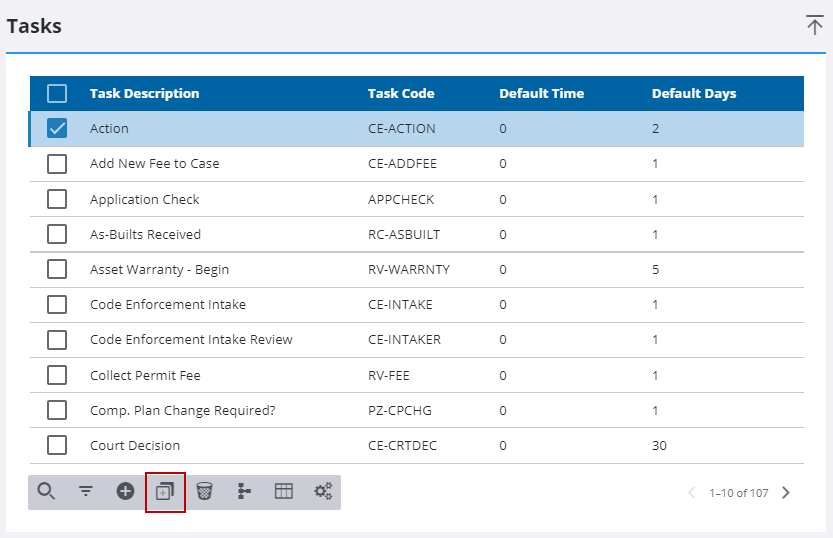Click the Default Days column header
833x538 pixels.
tap(693, 93)
